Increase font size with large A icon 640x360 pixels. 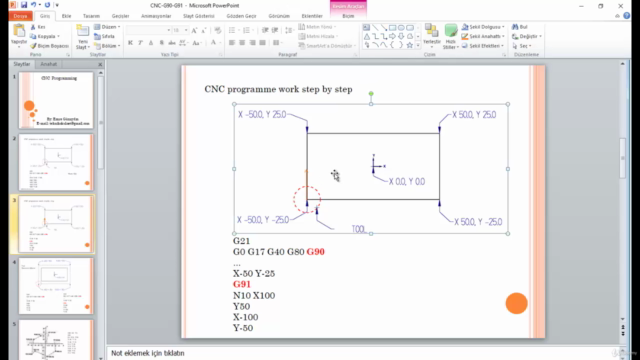[x=194, y=30]
